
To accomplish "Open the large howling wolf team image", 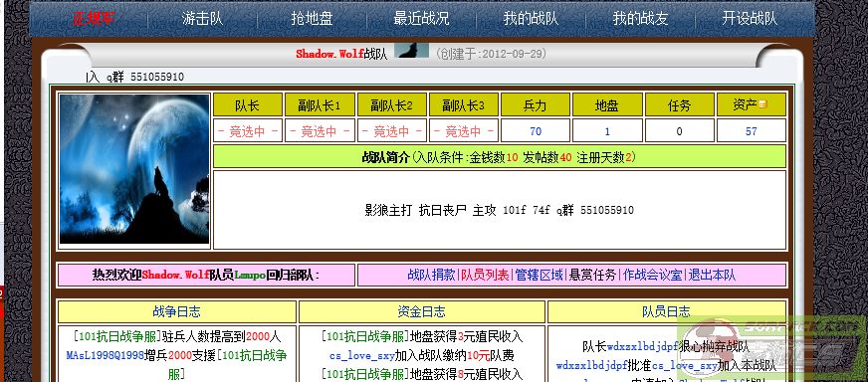I will pos(134,169).
